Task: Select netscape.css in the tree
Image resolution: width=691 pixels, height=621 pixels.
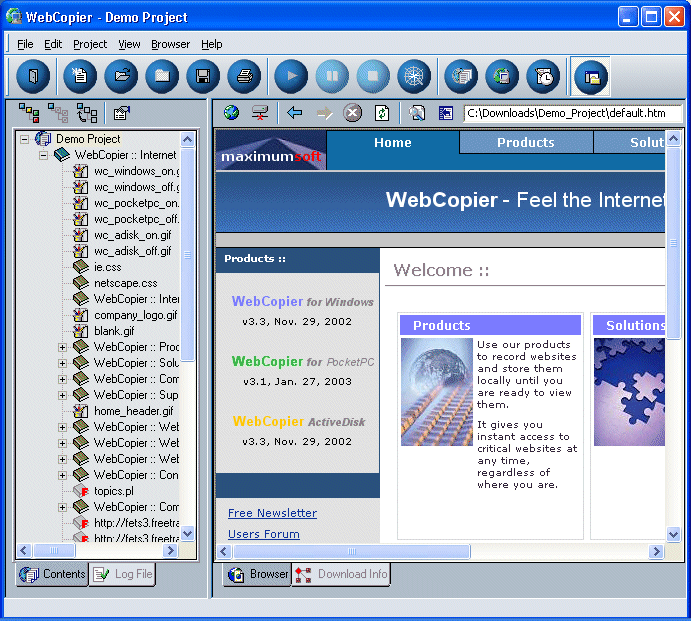Action: click(x=126, y=283)
